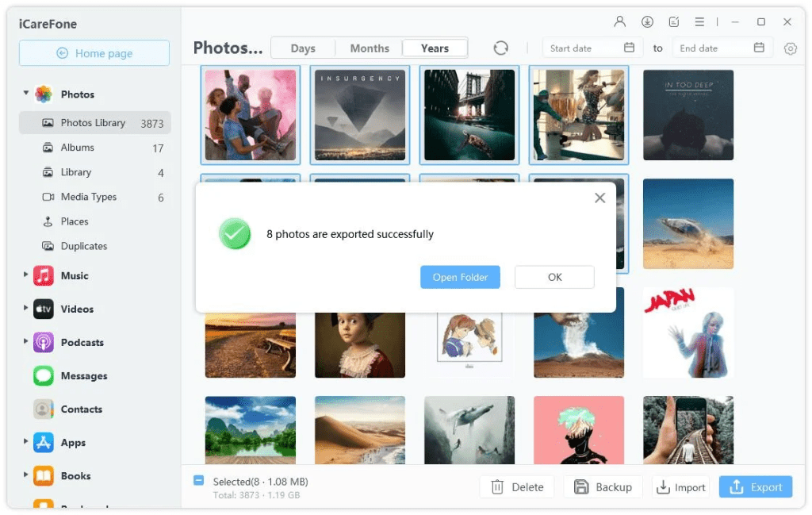Switch to the Years tab
Image resolution: width=812 pixels, height=515 pixels.
click(435, 48)
